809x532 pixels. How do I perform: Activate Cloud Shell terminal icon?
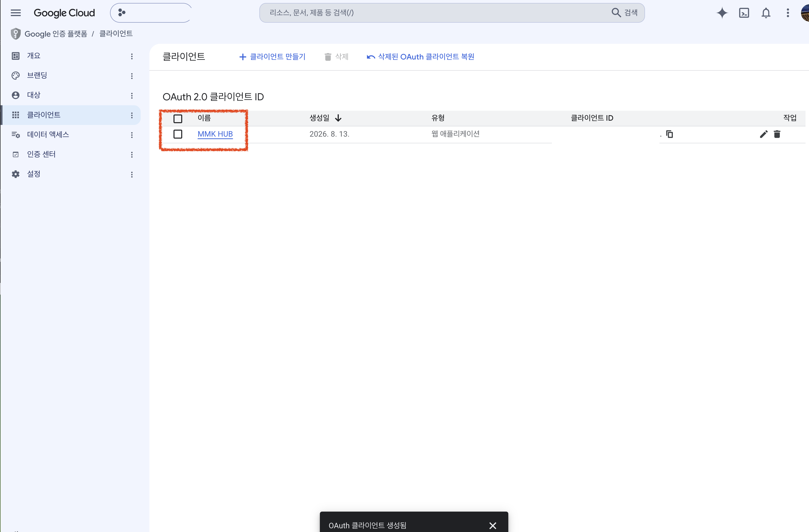(x=744, y=13)
